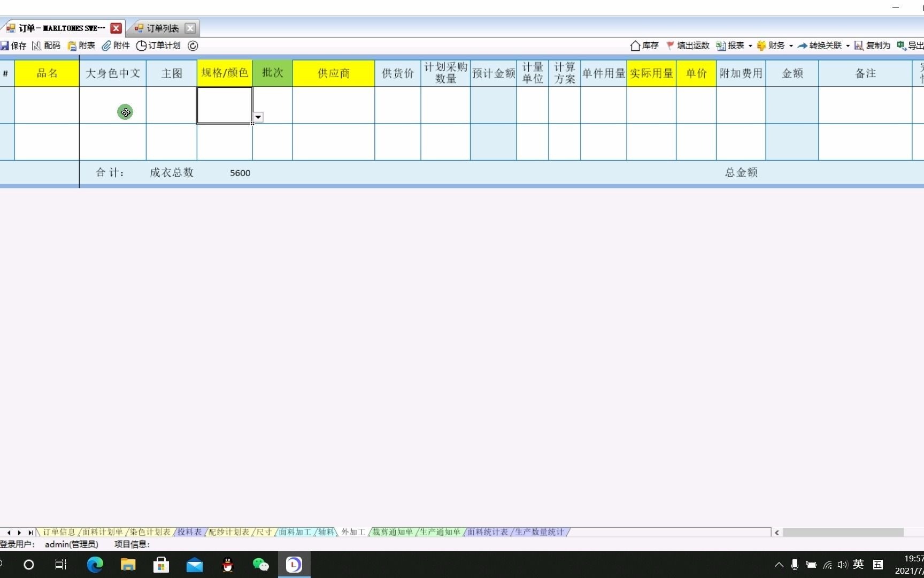Click the 批次 column header
This screenshot has height=578, width=924.
pyautogui.click(x=273, y=73)
